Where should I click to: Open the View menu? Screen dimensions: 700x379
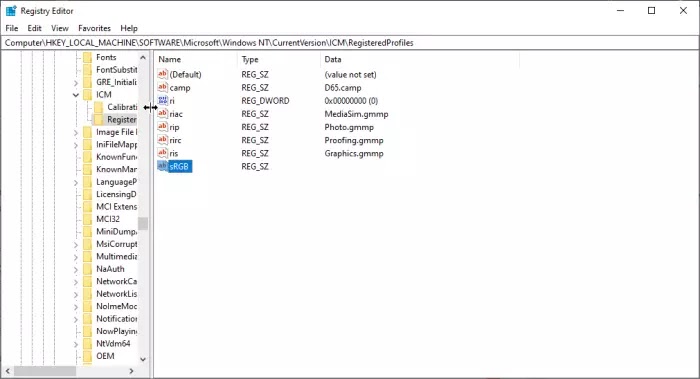coord(60,28)
